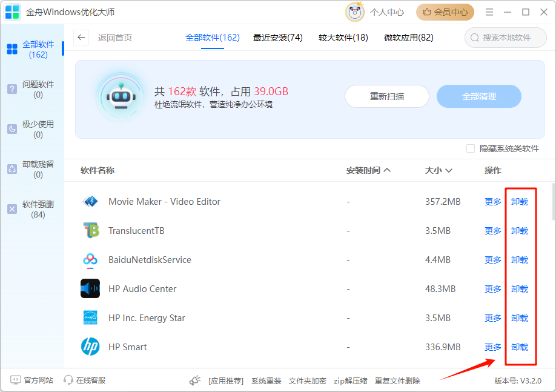Screen dimensions: 556x392
Task: Expand 更多 options for HP Smart
Action: pyautogui.click(x=493, y=347)
